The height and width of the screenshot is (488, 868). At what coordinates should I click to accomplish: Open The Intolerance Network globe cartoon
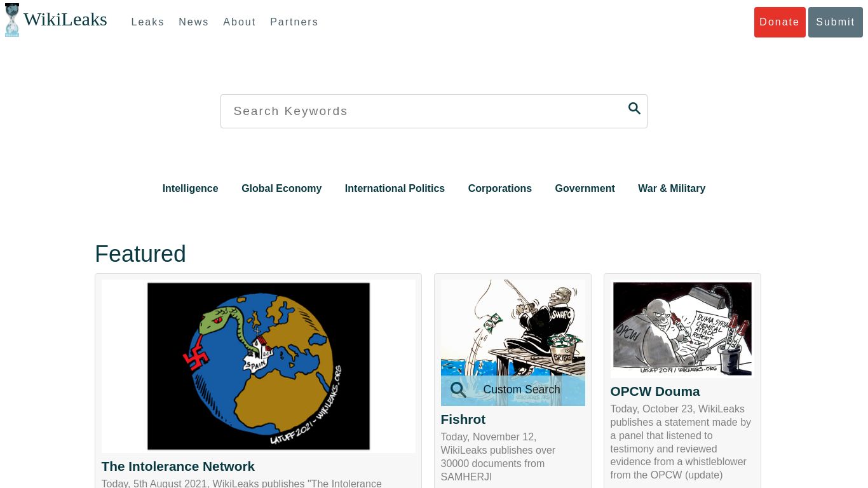(x=259, y=366)
